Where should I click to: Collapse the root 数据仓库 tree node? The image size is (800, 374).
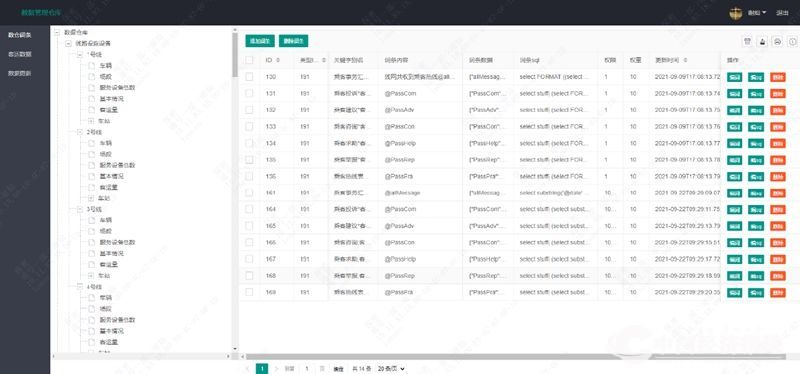[57, 32]
